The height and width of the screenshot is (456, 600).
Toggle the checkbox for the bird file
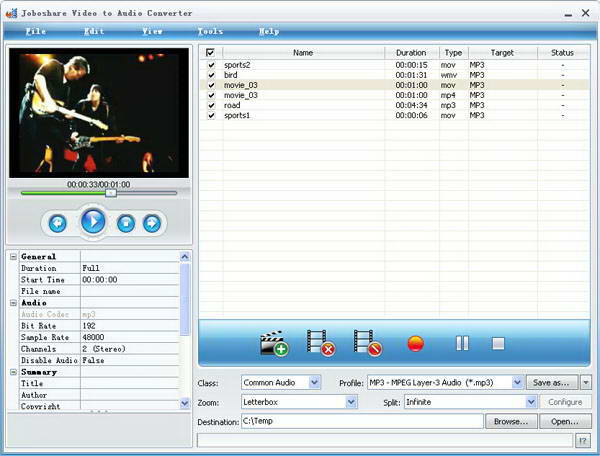coord(211,75)
